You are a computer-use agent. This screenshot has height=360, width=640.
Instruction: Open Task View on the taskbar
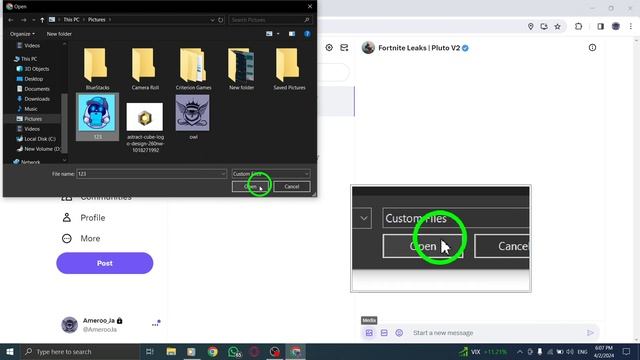point(150,352)
